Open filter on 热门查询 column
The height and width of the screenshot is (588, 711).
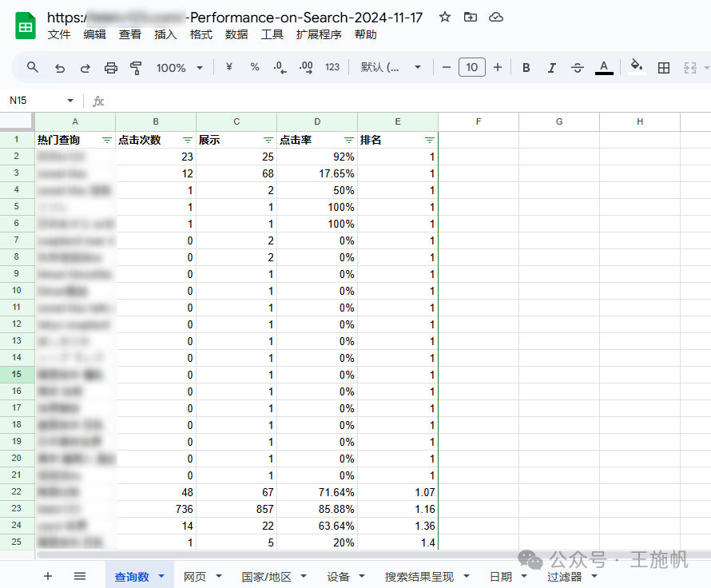[x=107, y=140]
